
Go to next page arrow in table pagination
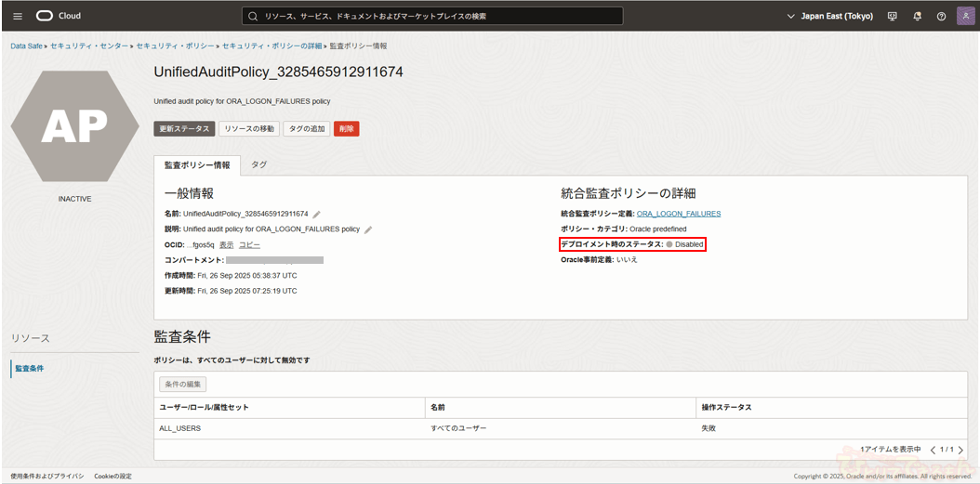tap(960, 450)
